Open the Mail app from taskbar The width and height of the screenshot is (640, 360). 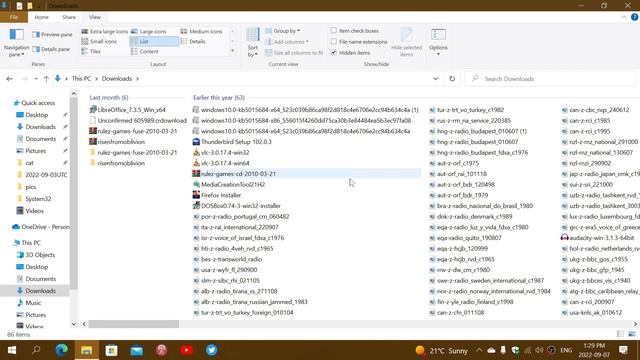tap(137, 350)
